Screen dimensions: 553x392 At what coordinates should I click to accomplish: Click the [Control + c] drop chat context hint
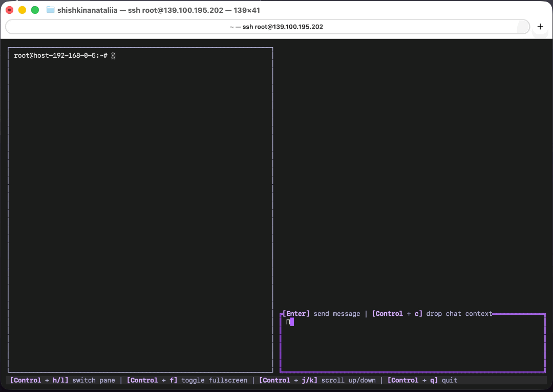[432, 314]
